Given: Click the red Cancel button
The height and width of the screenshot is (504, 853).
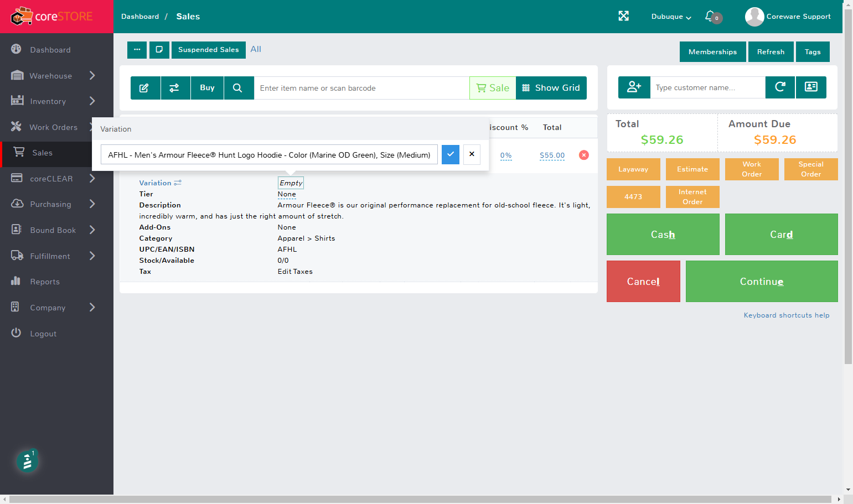Looking at the screenshot, I should coord(643,282).
